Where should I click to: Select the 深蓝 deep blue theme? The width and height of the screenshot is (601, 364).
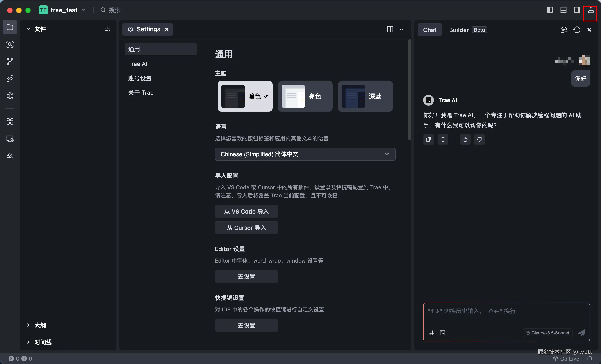[365, 96]
